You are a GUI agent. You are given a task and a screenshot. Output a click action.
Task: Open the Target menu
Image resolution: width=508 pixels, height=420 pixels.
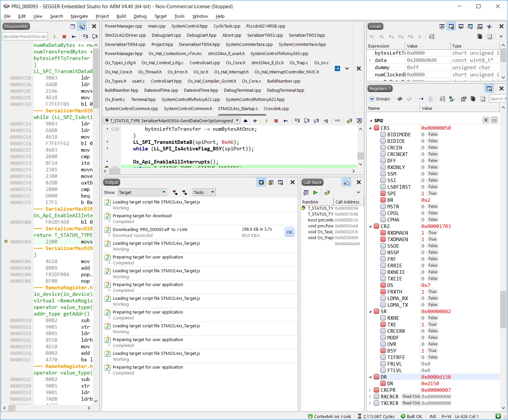pos(160,16)
